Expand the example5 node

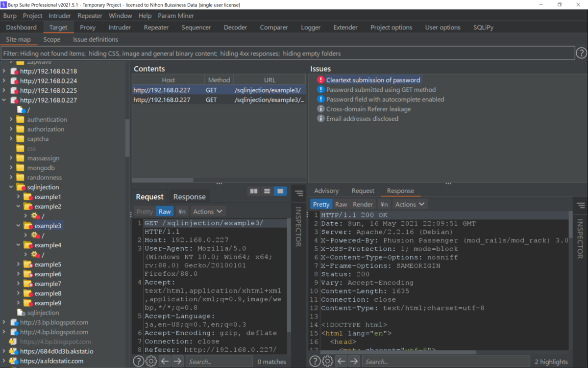coord(19,264)
